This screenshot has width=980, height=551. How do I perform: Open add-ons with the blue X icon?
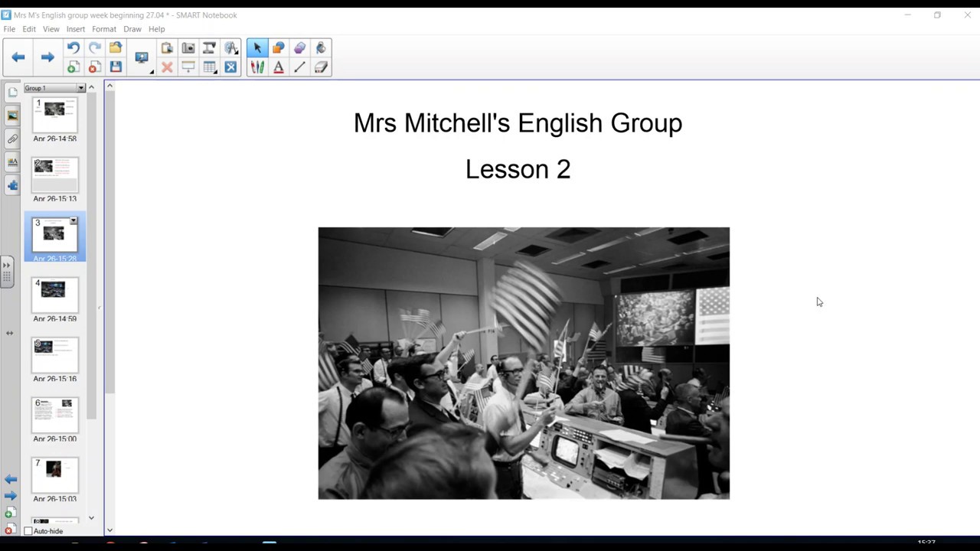(230, 67)
